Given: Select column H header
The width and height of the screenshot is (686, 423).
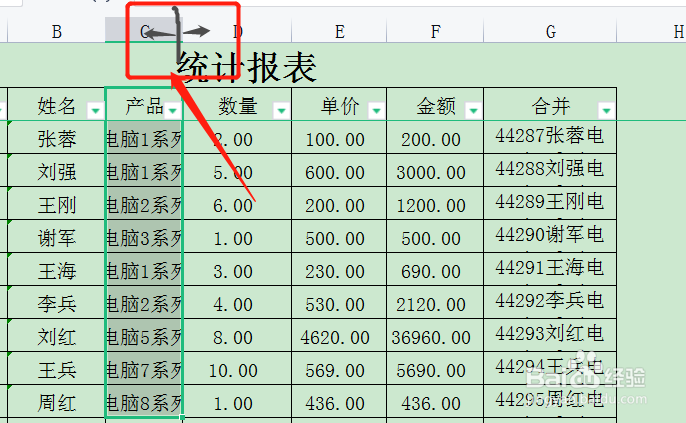Looking at the screenshot, I should point(652,31).
